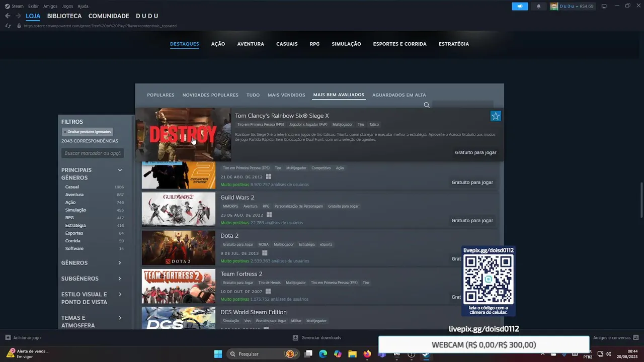The height and width of the screenshot is (362, 644).
Task: Open the Steam announcements megaphone button
Action: (x=520, y=6)
